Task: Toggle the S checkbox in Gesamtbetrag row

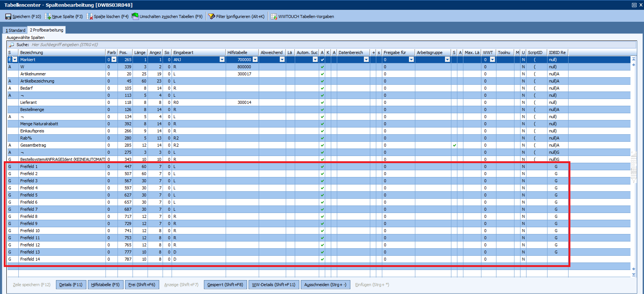Action: tap(454, 145)
